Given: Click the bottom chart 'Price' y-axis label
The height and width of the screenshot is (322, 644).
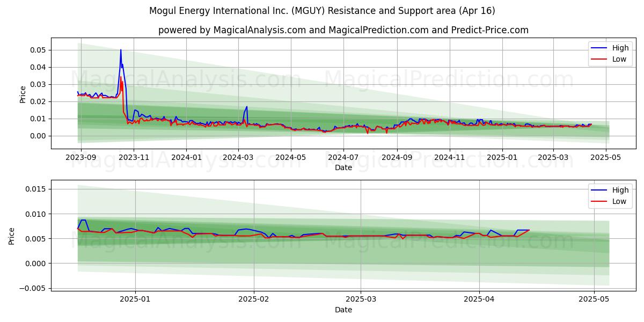Looking at the screenshot, I should coord(12,235).
